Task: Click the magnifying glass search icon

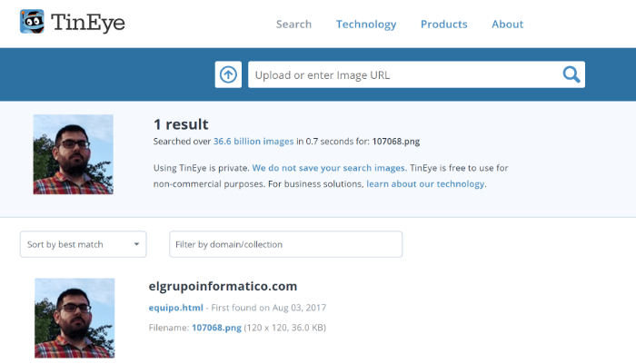Action: click(x=571, y=74)
